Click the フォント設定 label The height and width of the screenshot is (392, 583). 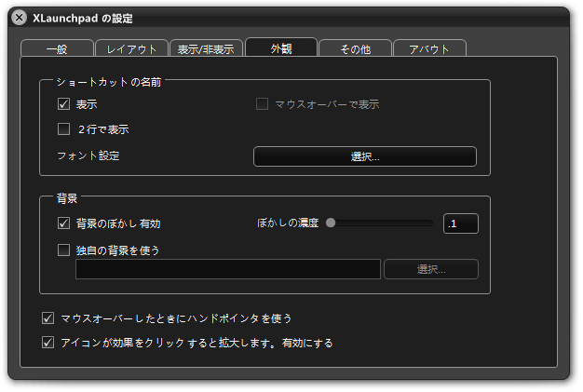[x=88, y=155]
